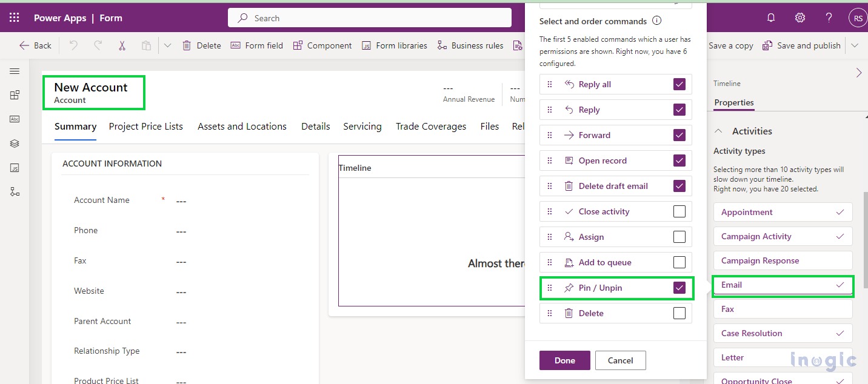The width and height of the screenshot is (868, 384).
Task: Enable the Close activity checkbox
Action: 679,211
